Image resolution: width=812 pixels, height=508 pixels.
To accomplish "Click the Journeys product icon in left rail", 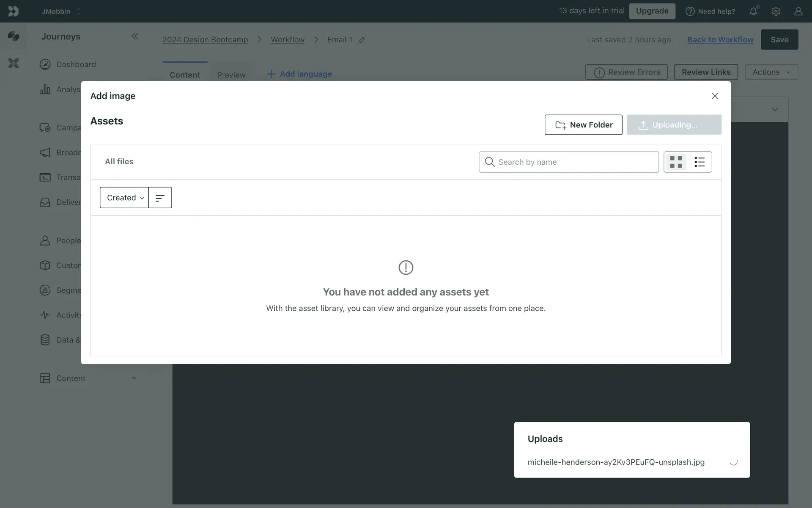I will [14, 36].
